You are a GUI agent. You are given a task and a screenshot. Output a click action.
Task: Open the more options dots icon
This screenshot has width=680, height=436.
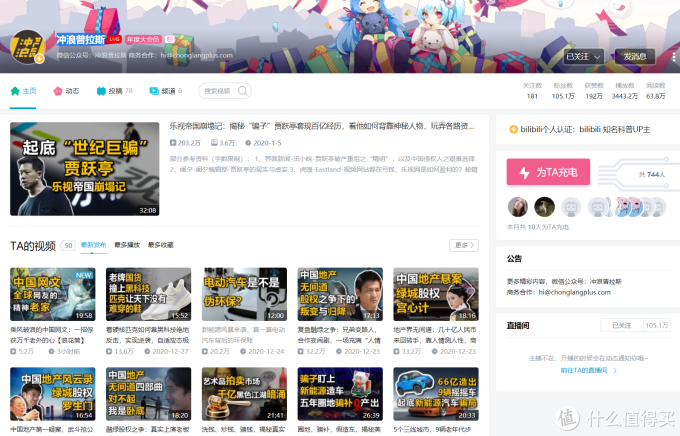point(673,57)
